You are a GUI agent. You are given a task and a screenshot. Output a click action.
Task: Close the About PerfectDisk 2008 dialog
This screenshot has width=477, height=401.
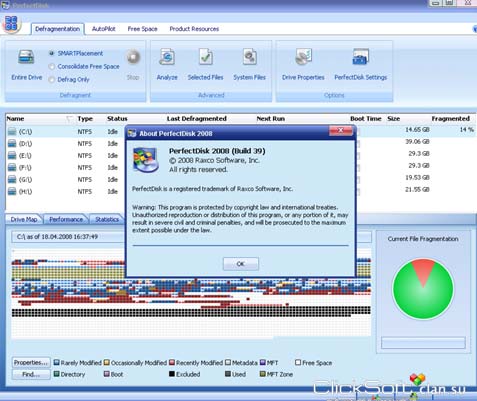pyautogui.click(x=341, y=130)
